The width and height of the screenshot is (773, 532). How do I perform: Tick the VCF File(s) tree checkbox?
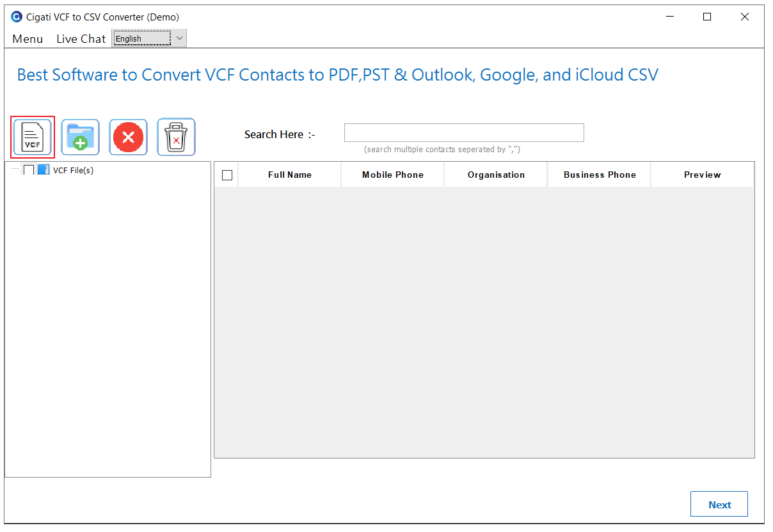(x=29, y=170)
